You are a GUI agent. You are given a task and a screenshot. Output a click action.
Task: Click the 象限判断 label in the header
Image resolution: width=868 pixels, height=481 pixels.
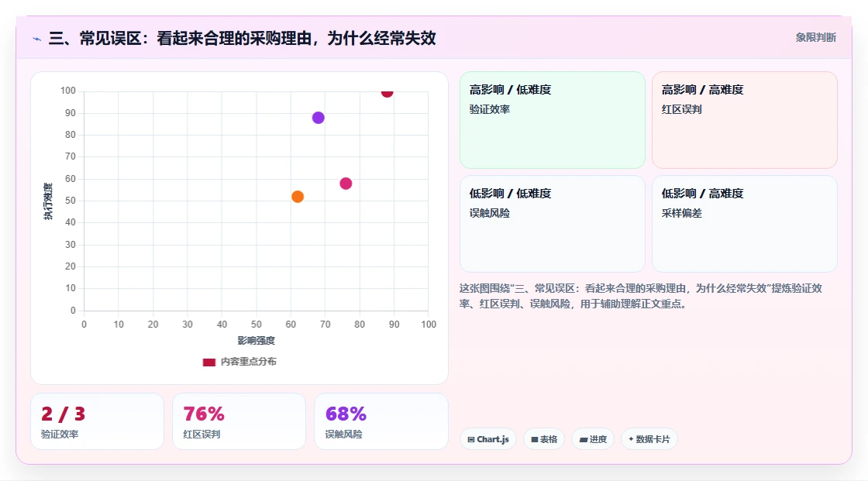click(815, 38)
